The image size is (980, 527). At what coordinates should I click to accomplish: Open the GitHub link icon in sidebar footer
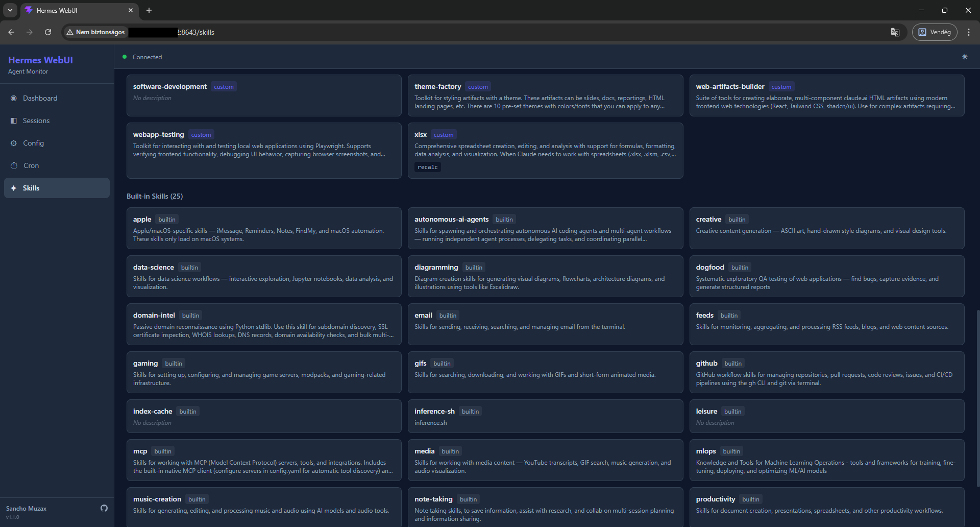(x=104, y=508)
